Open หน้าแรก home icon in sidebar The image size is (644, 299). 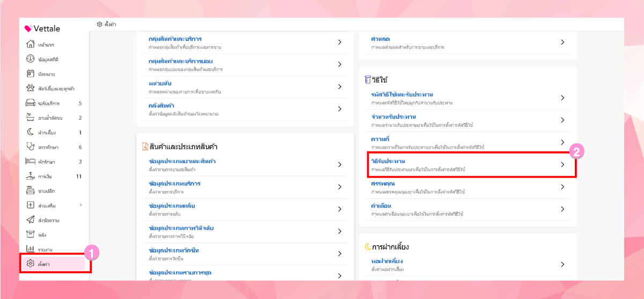coord(31,44)
